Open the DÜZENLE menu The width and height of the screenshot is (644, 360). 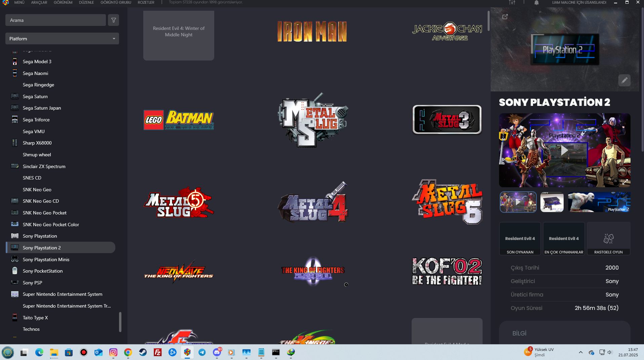[86, 2]
